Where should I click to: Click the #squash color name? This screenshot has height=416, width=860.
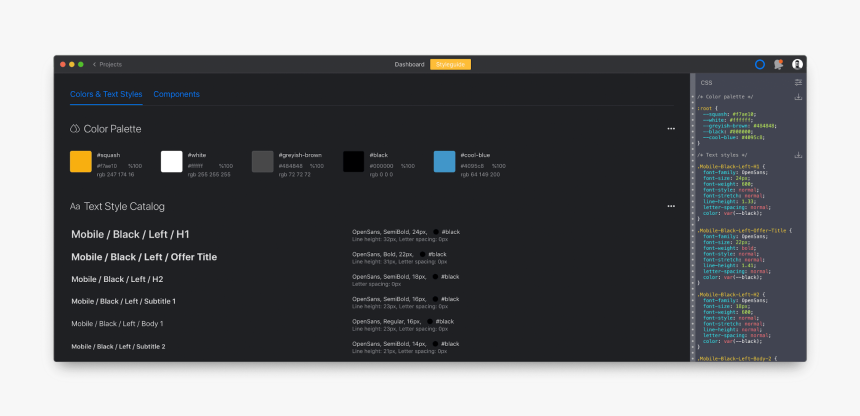tap(108, 155)
